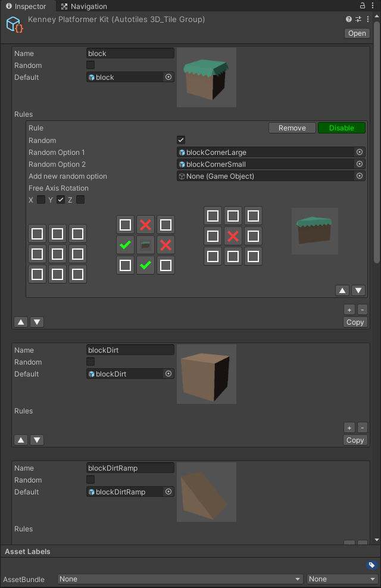The width and height of the screenshot is (381, 588).
Task: Click the blockDirtRamp preview thumbnail
Action: click(207, 492)
